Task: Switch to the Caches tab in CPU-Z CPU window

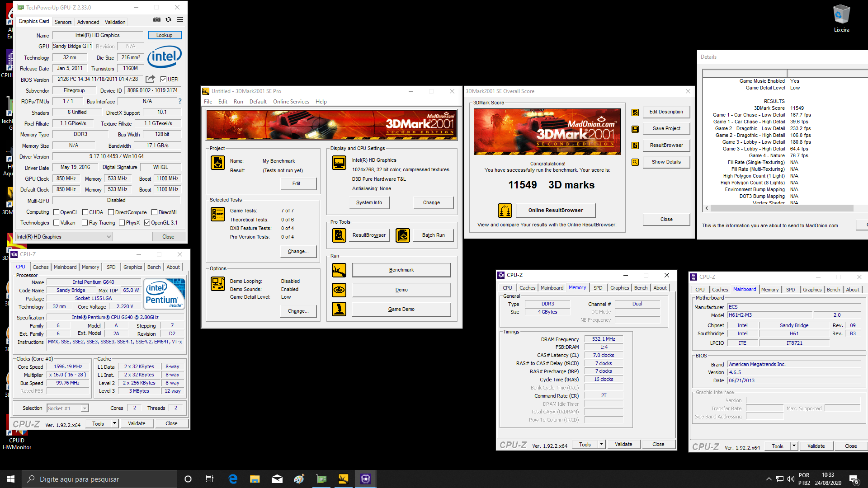Action: 40,267
